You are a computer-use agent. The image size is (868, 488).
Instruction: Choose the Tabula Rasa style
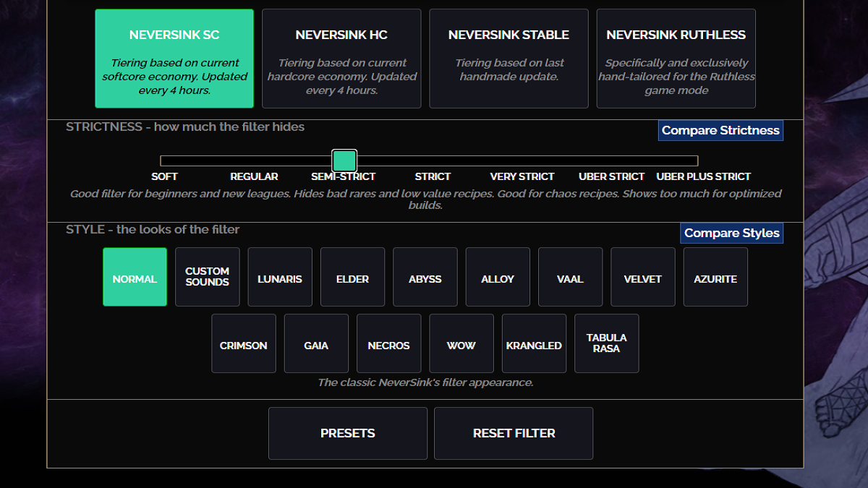click(x=606, y=343)
